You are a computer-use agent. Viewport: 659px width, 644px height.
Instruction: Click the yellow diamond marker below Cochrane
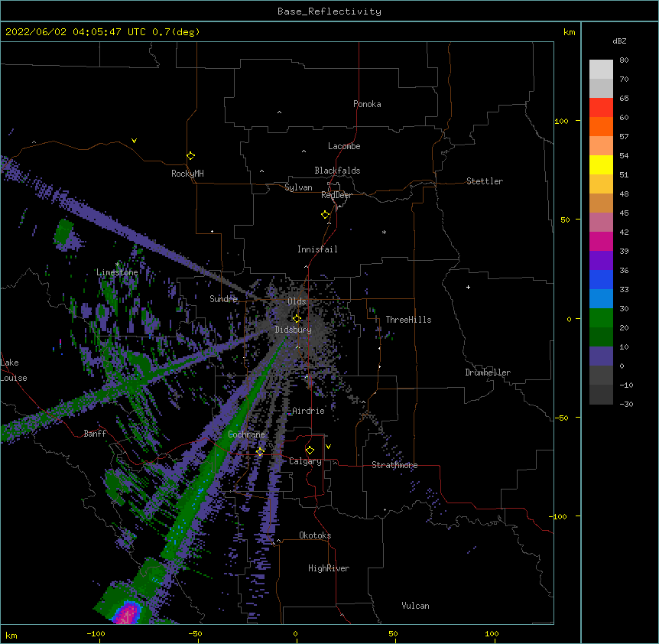[260, 452]
